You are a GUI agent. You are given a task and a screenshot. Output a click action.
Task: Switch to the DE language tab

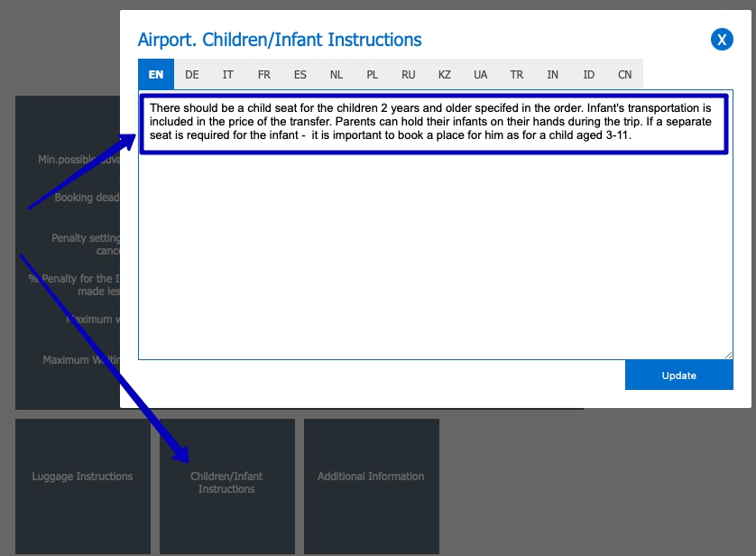tap(191, 74)
